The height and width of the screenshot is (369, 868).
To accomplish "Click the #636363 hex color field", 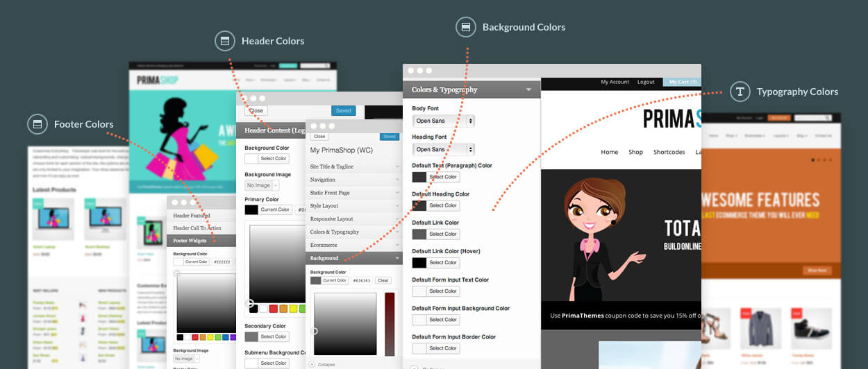I will click(362, 281).
